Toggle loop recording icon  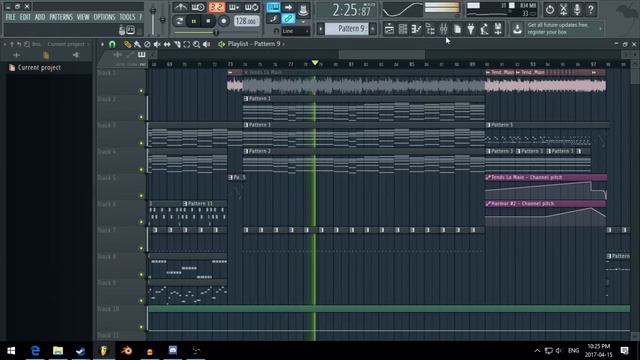tap(251, 7)
